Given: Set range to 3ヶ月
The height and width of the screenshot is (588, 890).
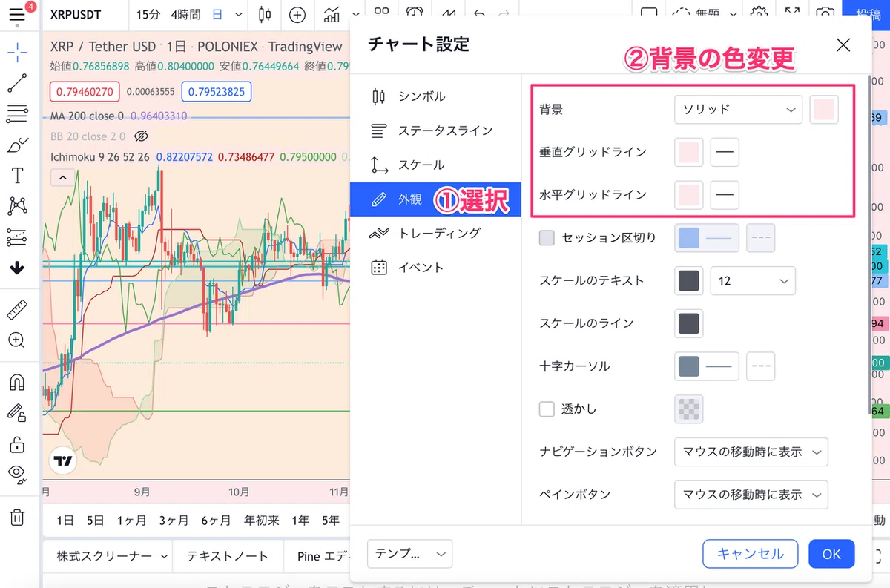Looking at the screenshot, I should coord(174,521).
